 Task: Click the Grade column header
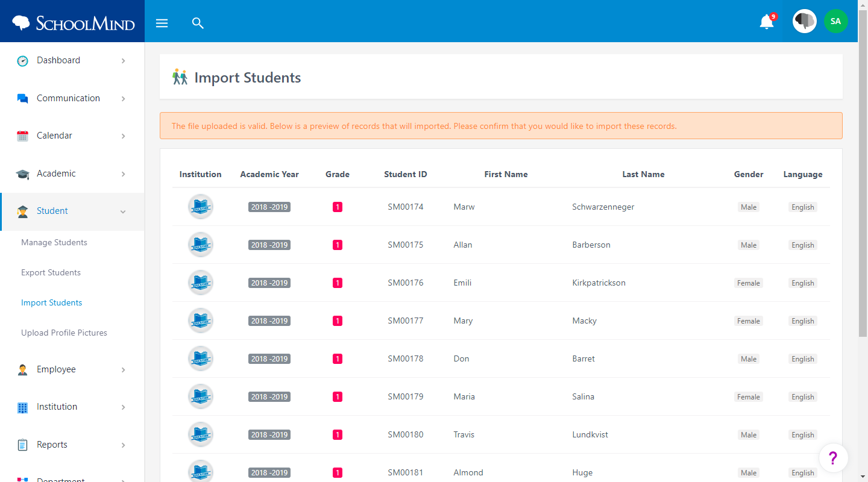pos(338,174)
